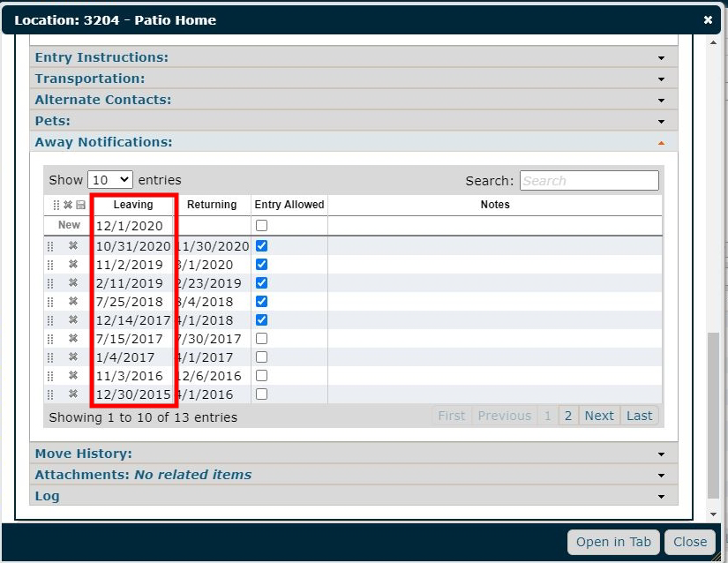Expand the Entry Instructions section
Viewport: 728px width, 563px height.
pos(354,57)
